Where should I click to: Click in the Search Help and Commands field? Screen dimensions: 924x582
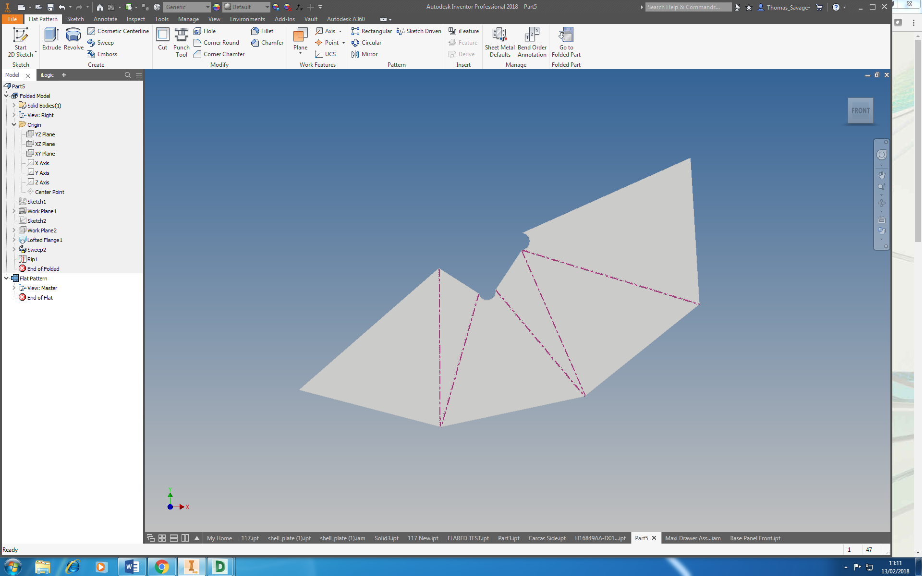[688, 7]
